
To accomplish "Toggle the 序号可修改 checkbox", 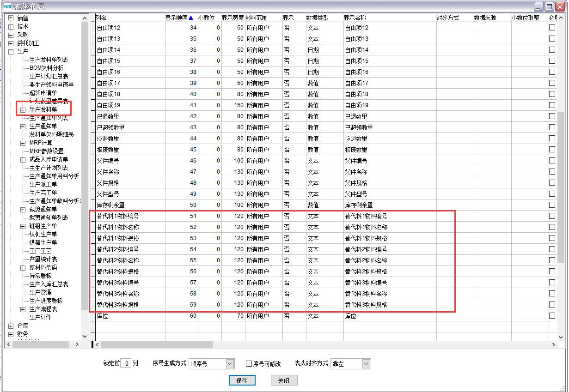I will [x=249, y=364].
